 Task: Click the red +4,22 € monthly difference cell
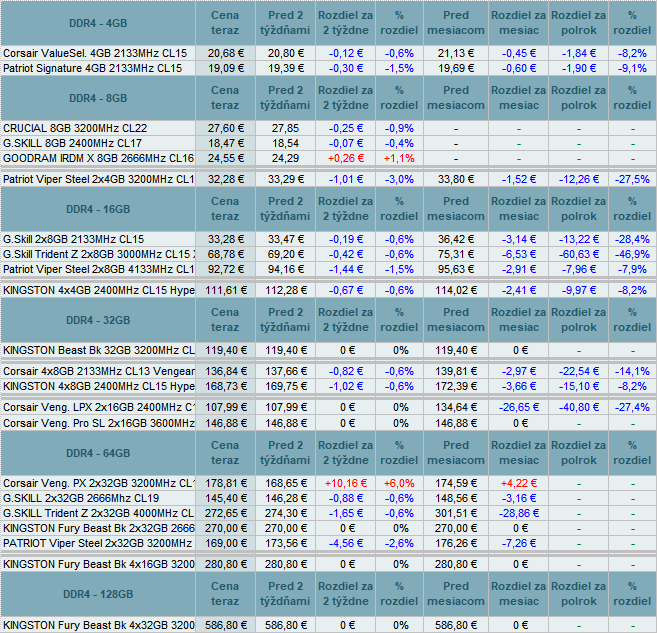point(519,483)
